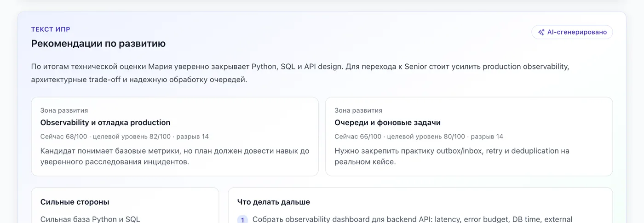Click the step number 1 badge
Viewport: 644px width, 223px height.
[242, 219]
